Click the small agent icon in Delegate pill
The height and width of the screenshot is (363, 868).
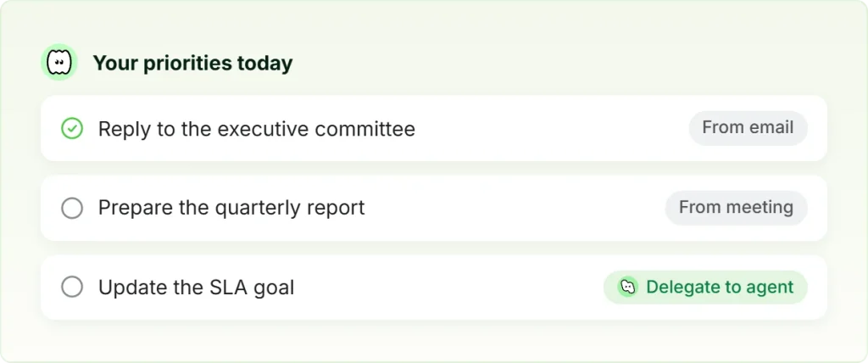point(628,287)
